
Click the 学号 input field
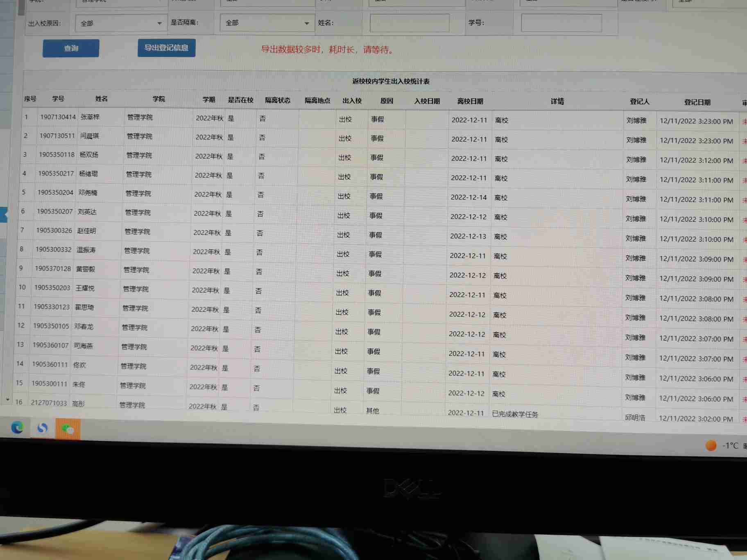(x=561, y=23)
